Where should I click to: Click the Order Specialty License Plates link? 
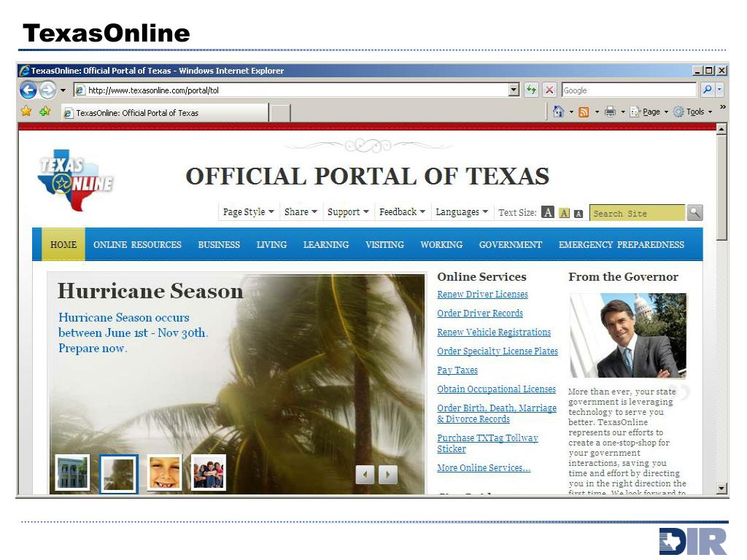click(498, 351)
